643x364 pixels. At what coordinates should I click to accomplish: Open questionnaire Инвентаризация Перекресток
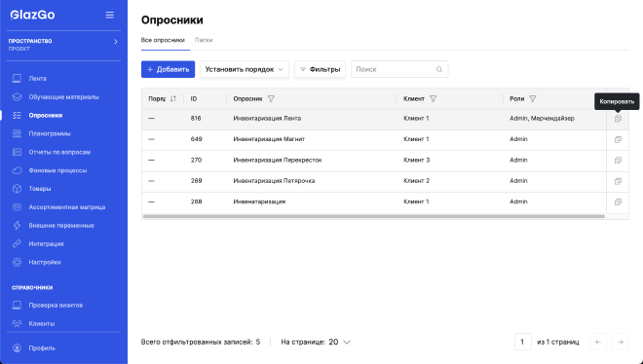278,160
